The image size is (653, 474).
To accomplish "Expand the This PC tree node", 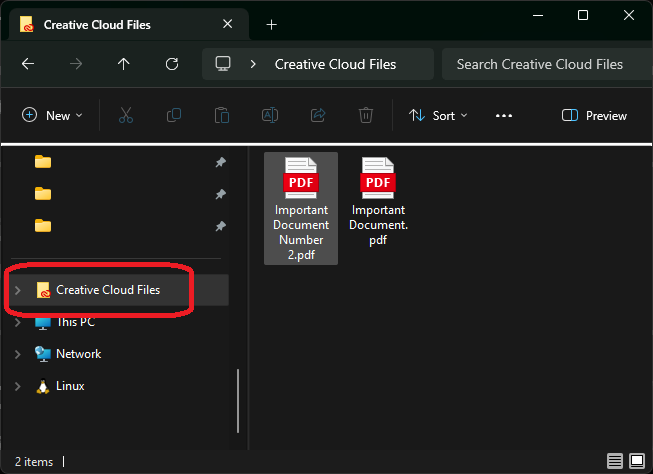I will pos(17,322).
